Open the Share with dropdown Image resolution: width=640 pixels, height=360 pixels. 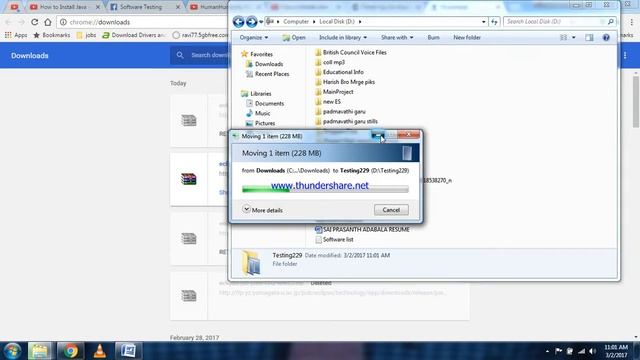tap(397, 38)
